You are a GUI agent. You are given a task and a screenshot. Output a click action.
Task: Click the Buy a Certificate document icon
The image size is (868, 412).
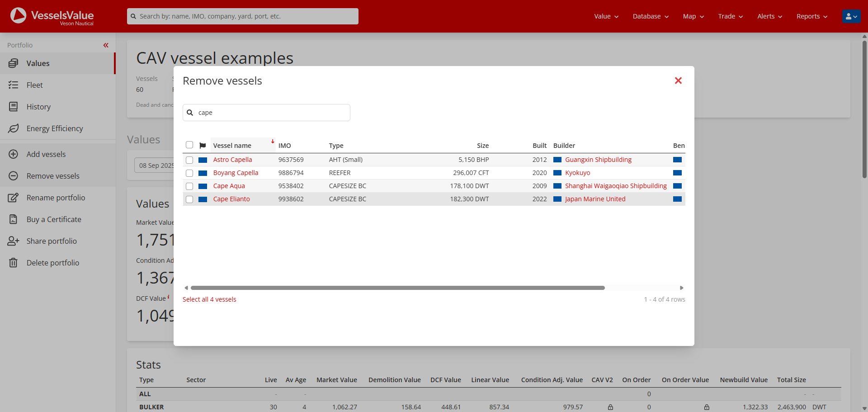14,219
